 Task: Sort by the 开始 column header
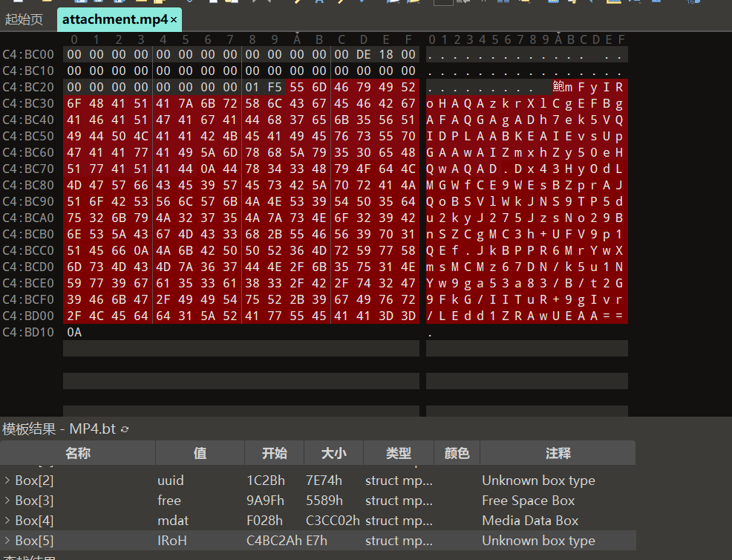tap(274, 453)
